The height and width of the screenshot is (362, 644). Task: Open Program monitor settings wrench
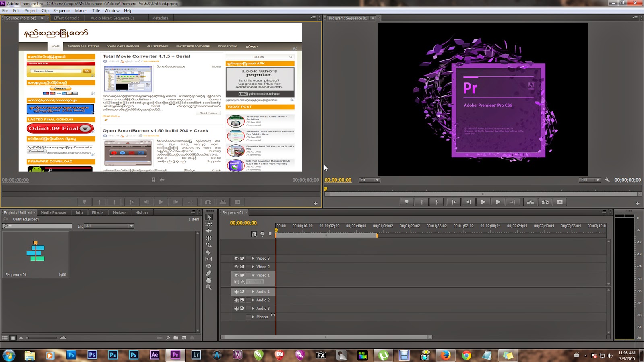pos(607,180)
